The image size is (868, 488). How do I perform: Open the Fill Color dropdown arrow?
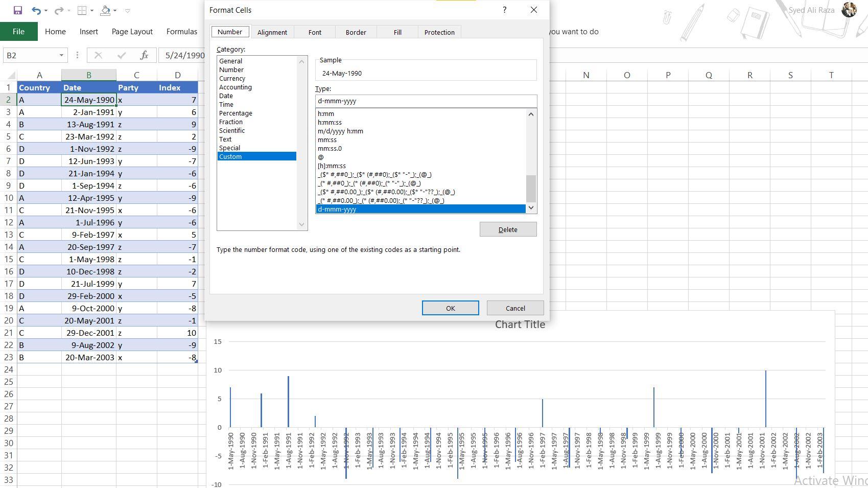(x=114, y=11)
